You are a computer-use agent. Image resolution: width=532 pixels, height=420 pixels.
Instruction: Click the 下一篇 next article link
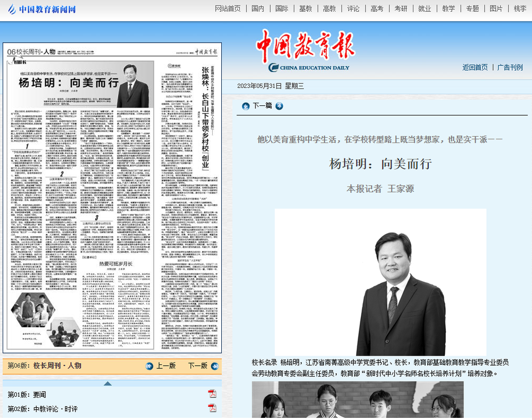[262, 105]
